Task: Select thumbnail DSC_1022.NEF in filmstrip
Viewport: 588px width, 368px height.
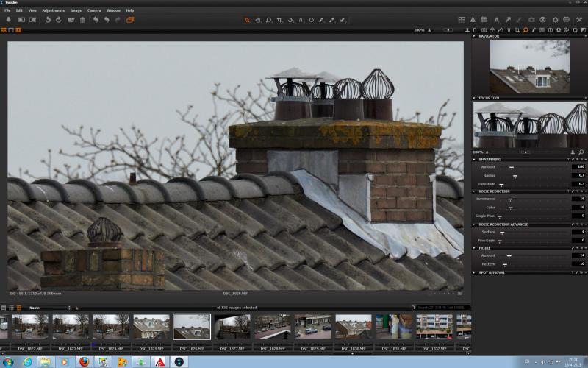Action: 30,327
